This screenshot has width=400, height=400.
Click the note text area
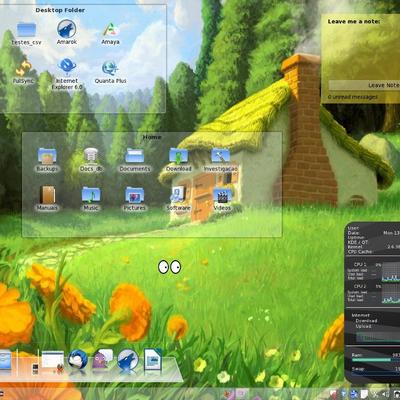[x=364, y=52]
